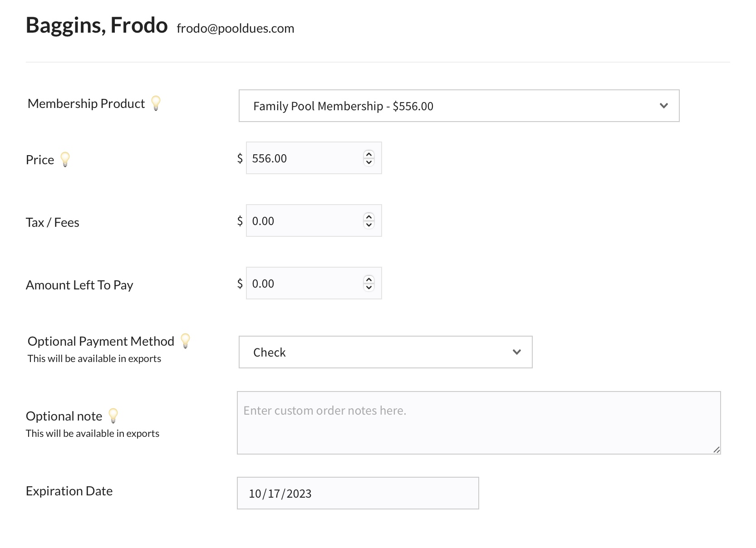Decrease Price using the down stepper arrow
Screen dimensions: 756x548
tap(369, 162)
